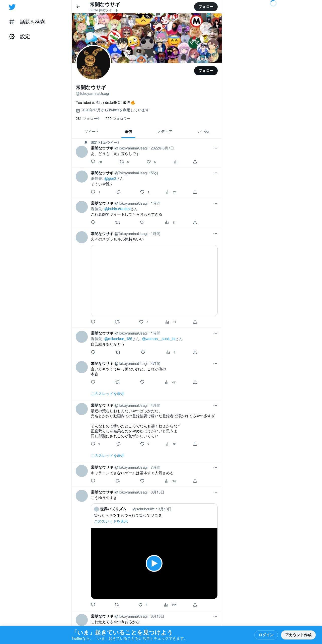
Task: Expand thread under 言い方キツくて tweet
Action: click(x=108, y=394)
